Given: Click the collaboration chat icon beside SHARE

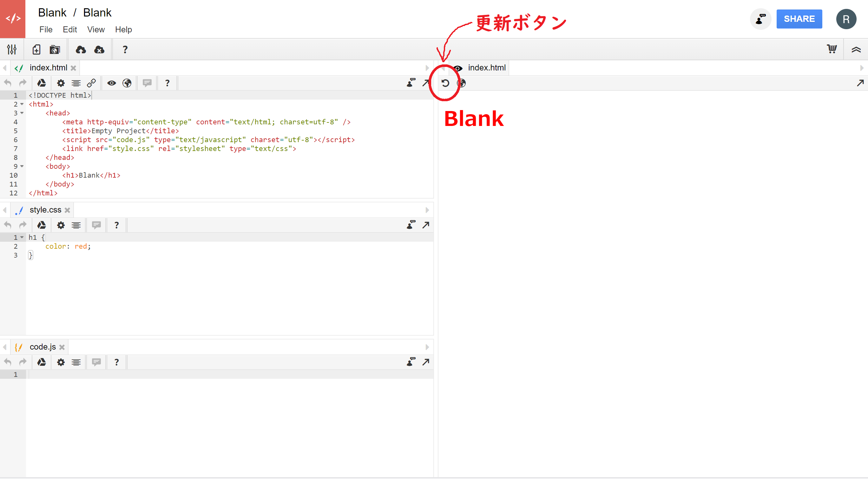Looking at the screenshot, I should coord(760,19).
